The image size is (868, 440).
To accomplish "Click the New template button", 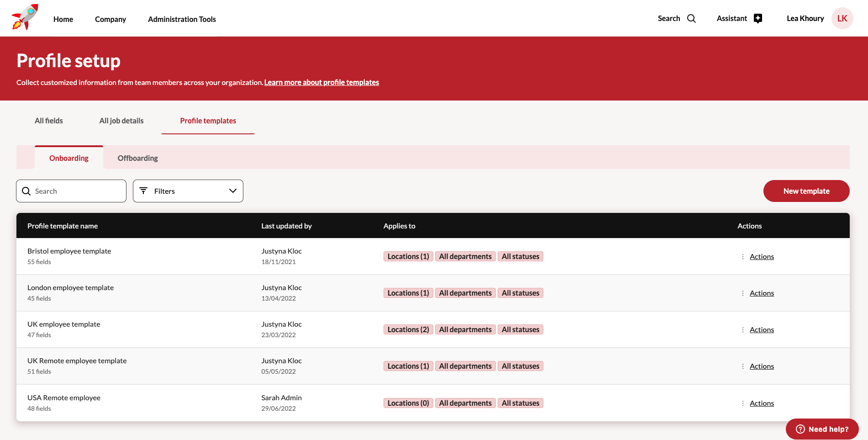I will pos(806,191).
